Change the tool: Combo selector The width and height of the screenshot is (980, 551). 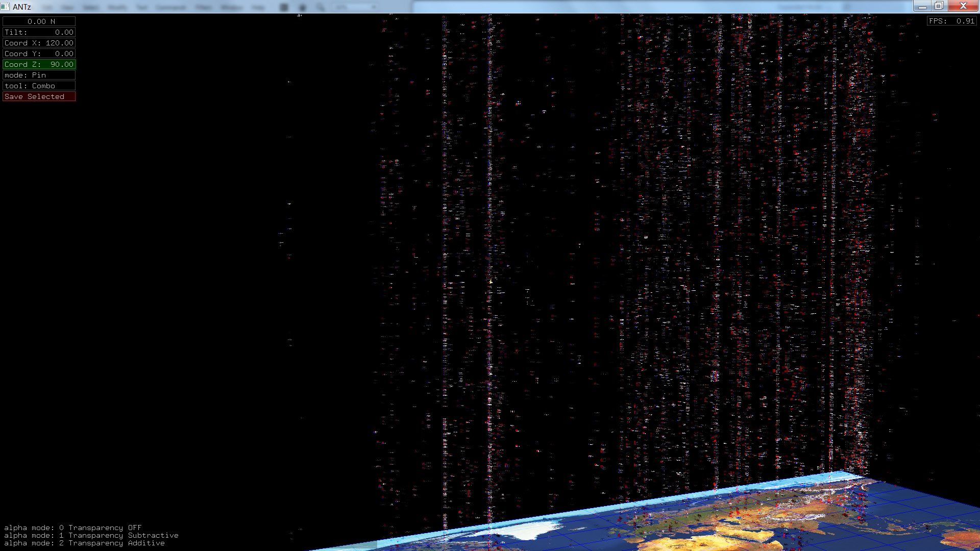(x=39, y=86)
